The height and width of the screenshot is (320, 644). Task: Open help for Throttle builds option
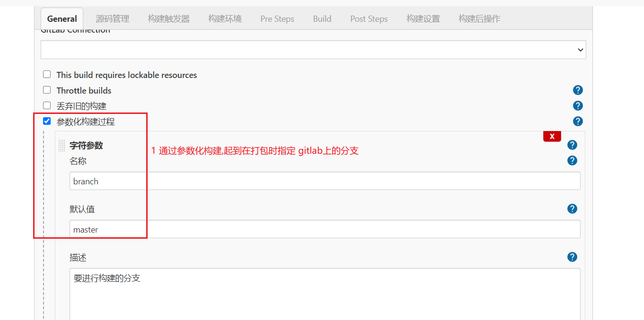pos(578,90)
